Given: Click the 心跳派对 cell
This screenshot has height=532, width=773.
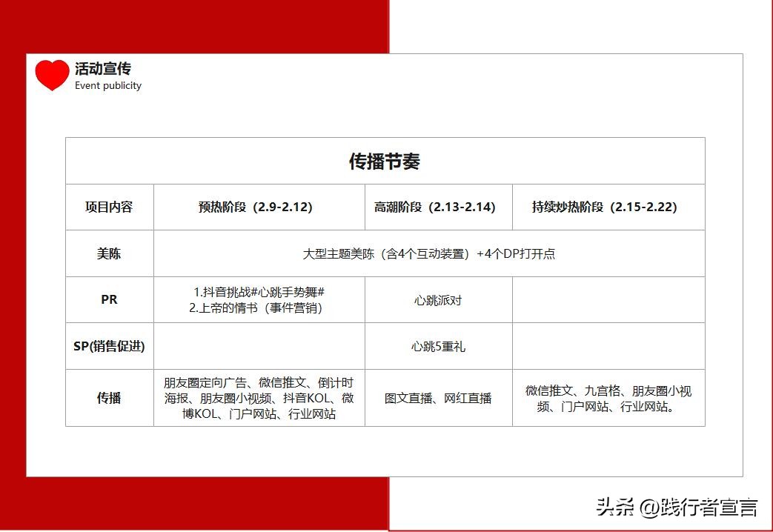Looking at the screenshot, I should [x=439, y=299].
